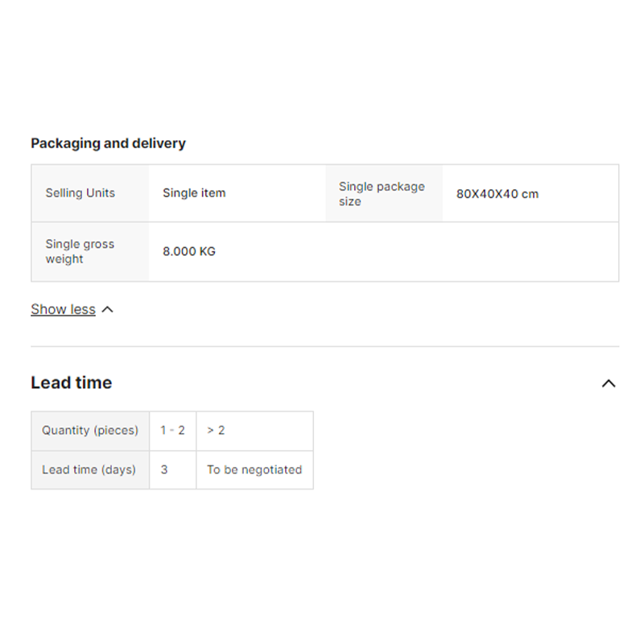Select the 1 - 2 quantity cell
This screenshot has width=644, height=644.
coord(172,431)
